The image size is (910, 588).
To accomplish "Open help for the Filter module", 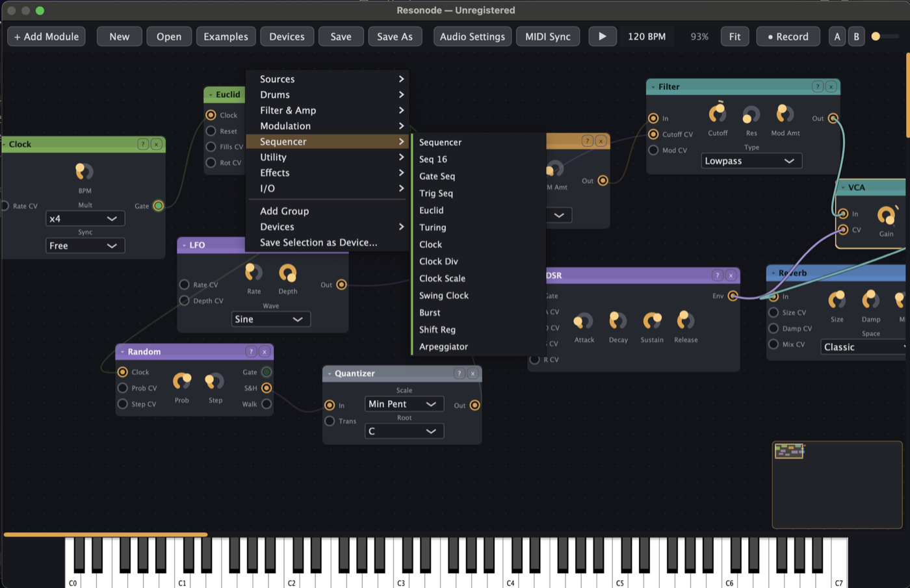I will tap(818, 86).
